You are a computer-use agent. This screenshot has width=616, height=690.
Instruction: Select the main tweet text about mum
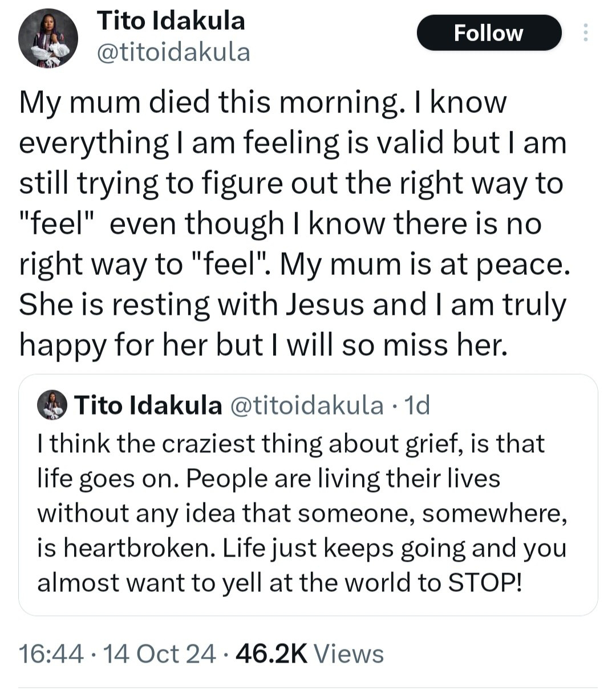tap(294, 224)
